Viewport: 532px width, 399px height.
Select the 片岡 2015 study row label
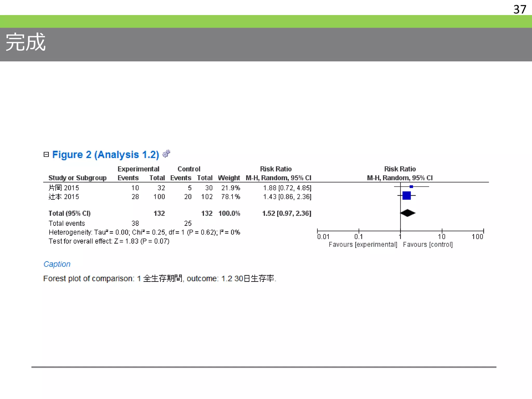pyautogui.click(x=64, y=188)
